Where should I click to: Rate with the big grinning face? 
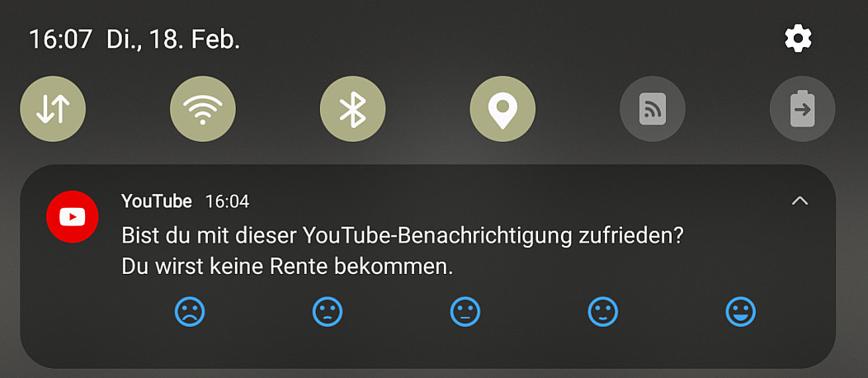(x=741, y=312)
